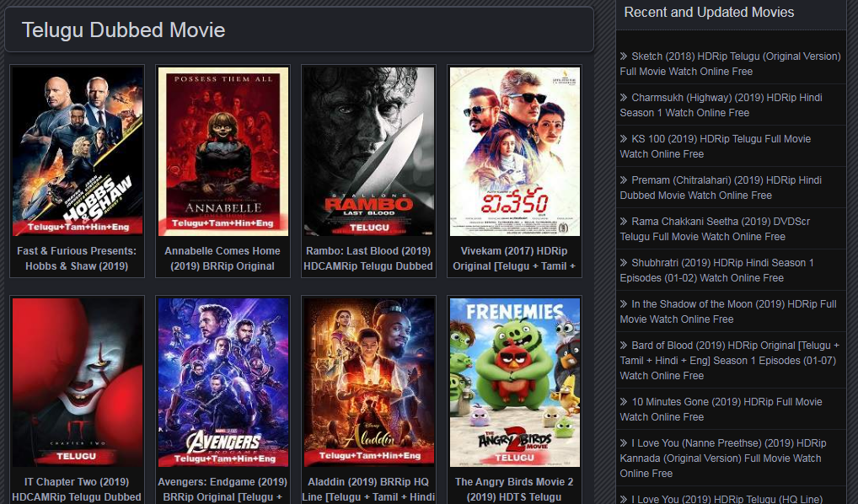
Task: Open the Rambo Last Blood poster
Action: click(x=369, y=152)
